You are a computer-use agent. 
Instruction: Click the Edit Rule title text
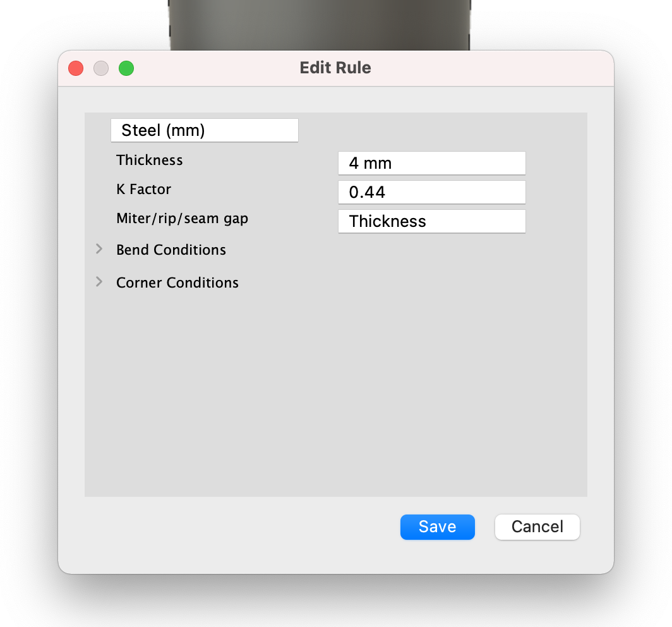[x=335, y=68]
